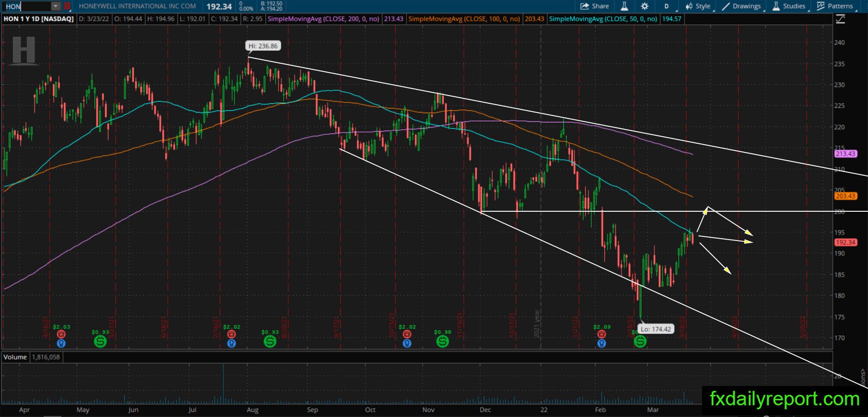This screenshot has height=417, width=868.
Task: Click the L: 192.01 low readout
Action: click(x=192, y=19)
